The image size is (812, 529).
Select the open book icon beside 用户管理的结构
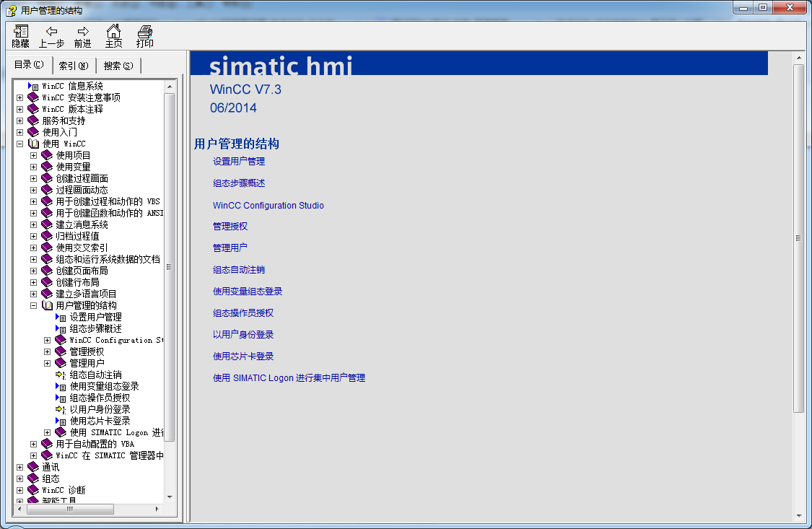(x=47, y=305)
